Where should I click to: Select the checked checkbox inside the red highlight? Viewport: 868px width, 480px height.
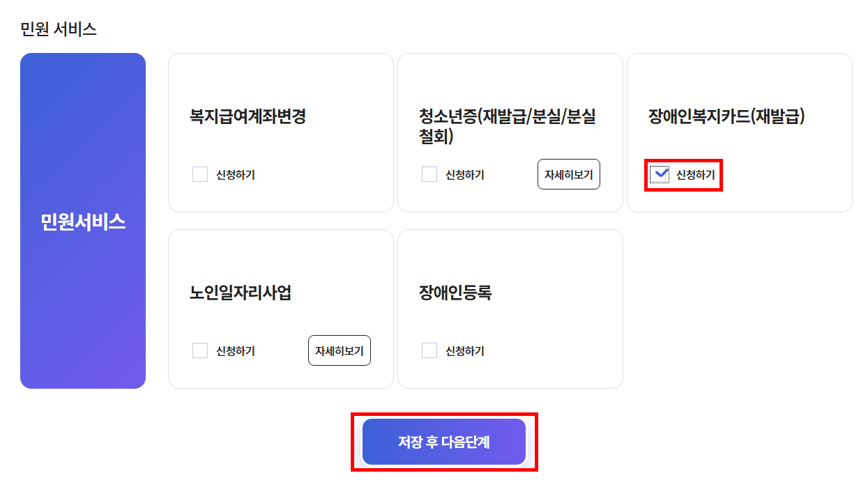point(658,175)
